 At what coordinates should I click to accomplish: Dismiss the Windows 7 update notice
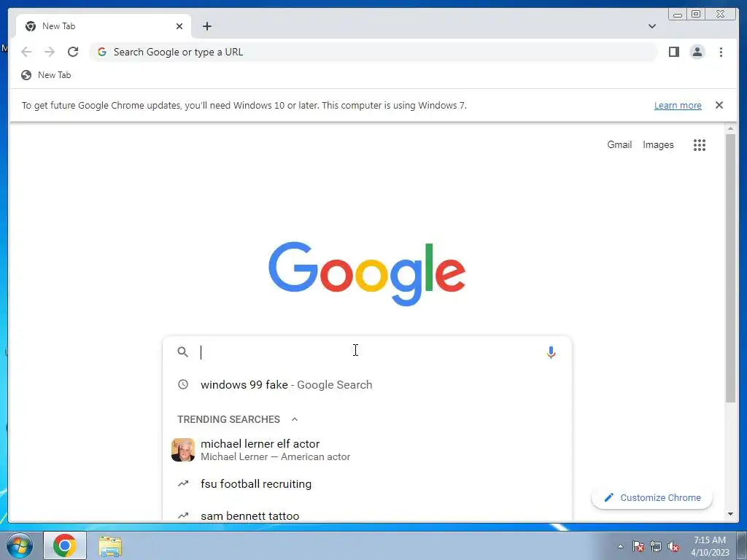[719, 105]
